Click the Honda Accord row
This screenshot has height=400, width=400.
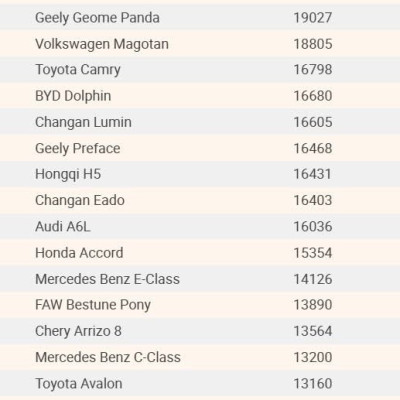point(200,253)
